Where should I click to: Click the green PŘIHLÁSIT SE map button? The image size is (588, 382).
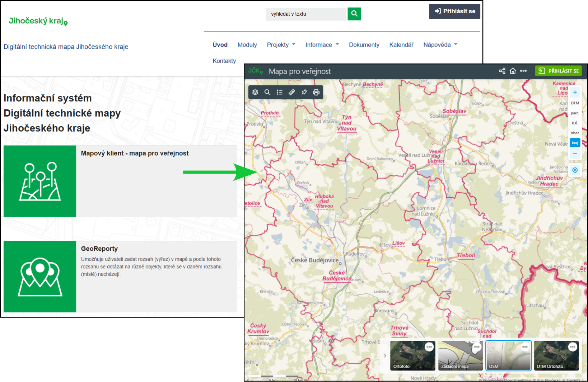[x=559, y=71]
